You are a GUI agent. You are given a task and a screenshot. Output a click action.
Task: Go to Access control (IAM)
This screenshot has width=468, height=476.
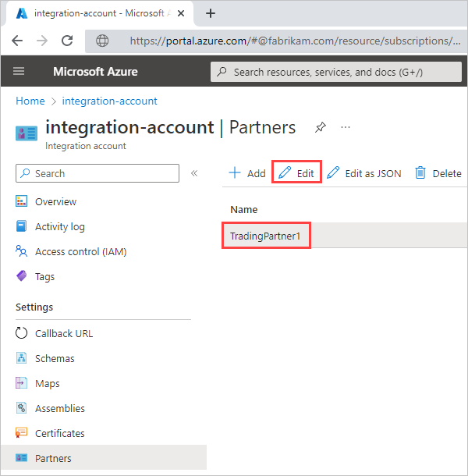80,252
